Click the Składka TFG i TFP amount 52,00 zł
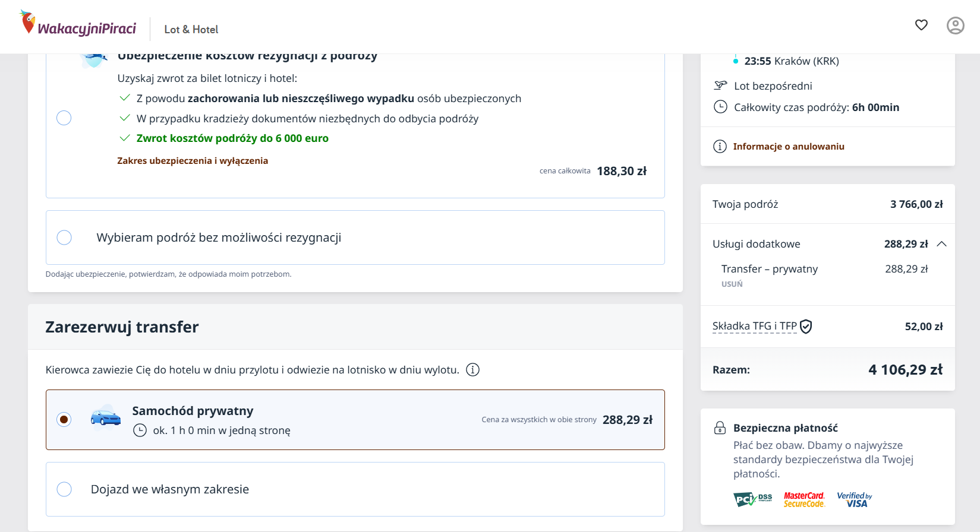This screenshot has height=532, width=980. pos(924,327)
